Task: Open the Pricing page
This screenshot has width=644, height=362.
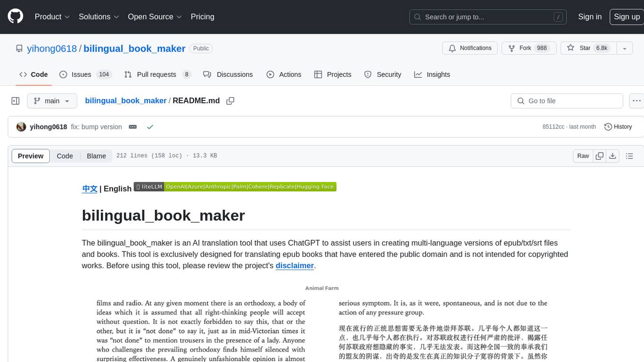Action: 202,17
